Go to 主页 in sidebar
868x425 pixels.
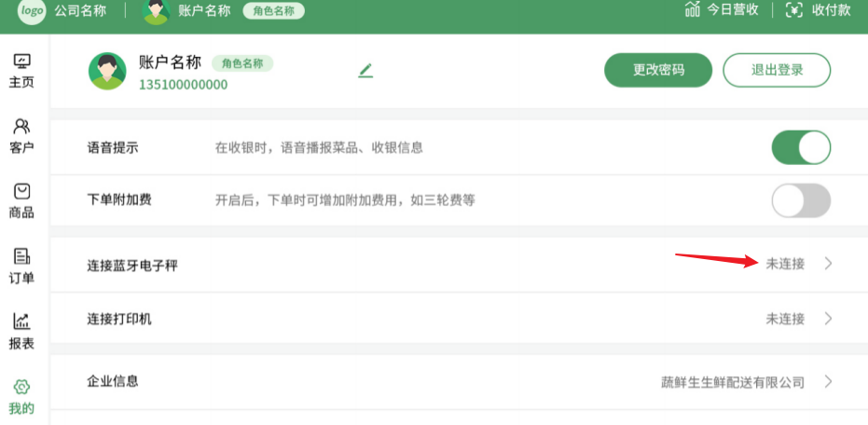point(21,71)
